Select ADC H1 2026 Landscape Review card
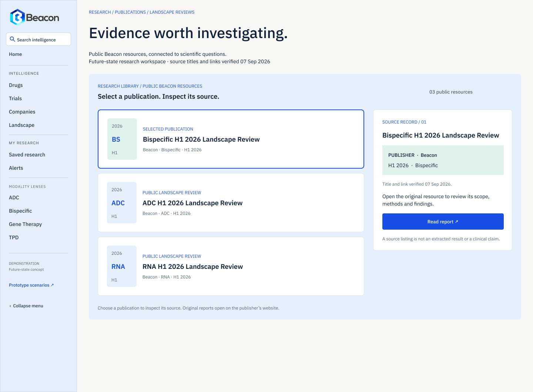The image size is (533, 392). tap(231, 203)
